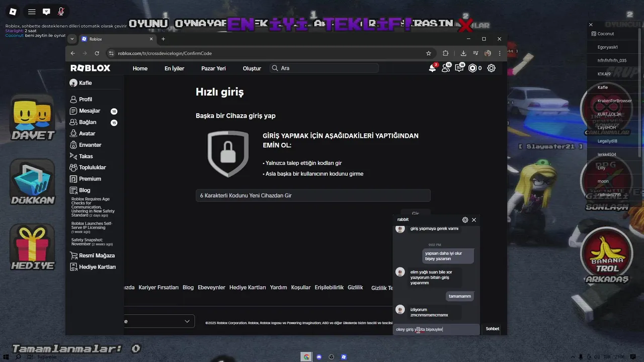Open Blog in the sidebar
The height and width of the screenshot is (362, 644).
[80, 190]
